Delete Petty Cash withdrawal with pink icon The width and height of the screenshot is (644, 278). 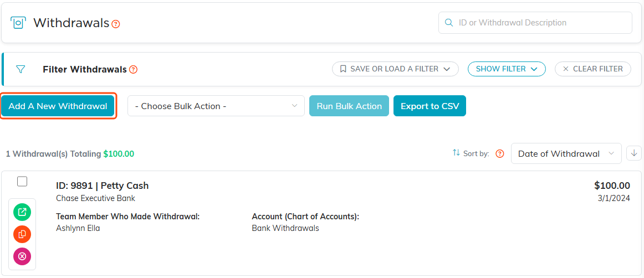click(22, 256)
